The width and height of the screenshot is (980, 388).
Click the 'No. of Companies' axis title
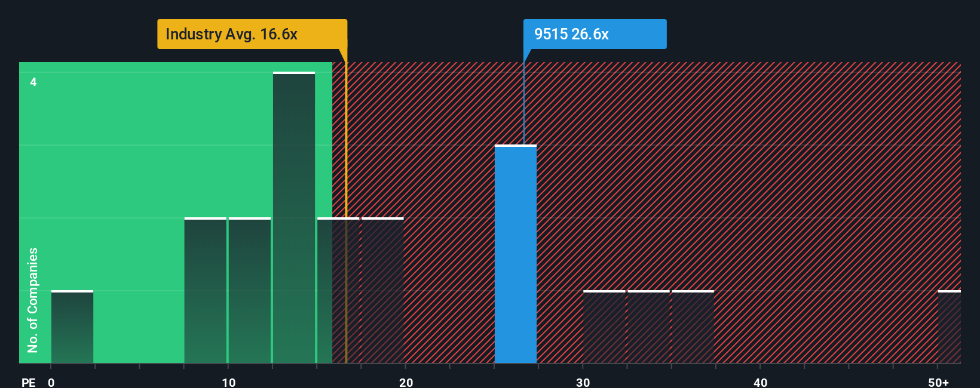click(33, 300)
